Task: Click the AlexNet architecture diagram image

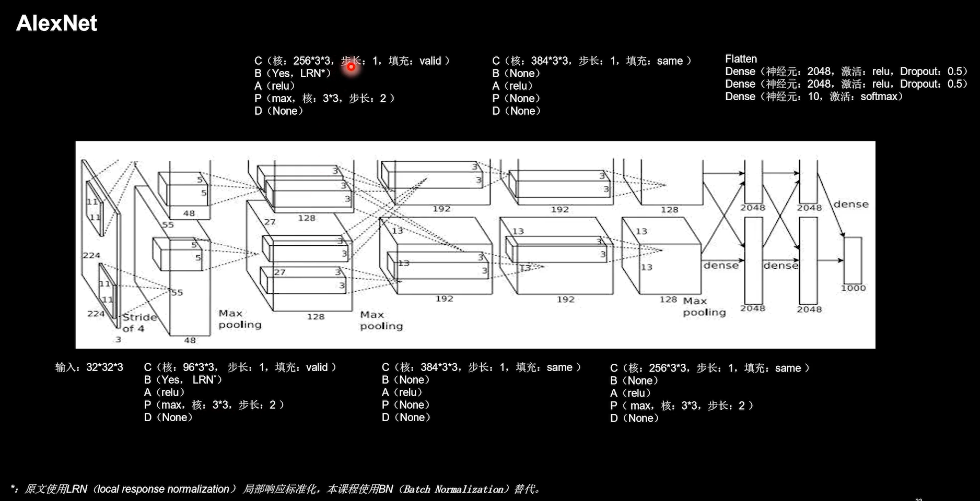Action: [475, 245]
